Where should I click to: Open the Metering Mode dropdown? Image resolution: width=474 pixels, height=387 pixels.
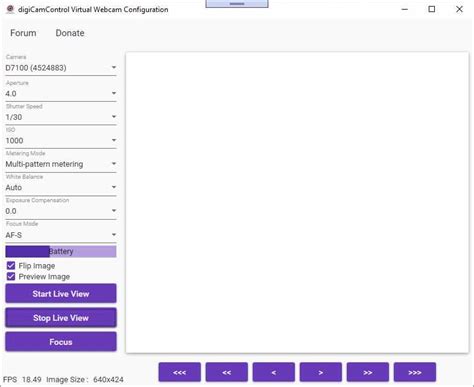(x=61, y=164)
